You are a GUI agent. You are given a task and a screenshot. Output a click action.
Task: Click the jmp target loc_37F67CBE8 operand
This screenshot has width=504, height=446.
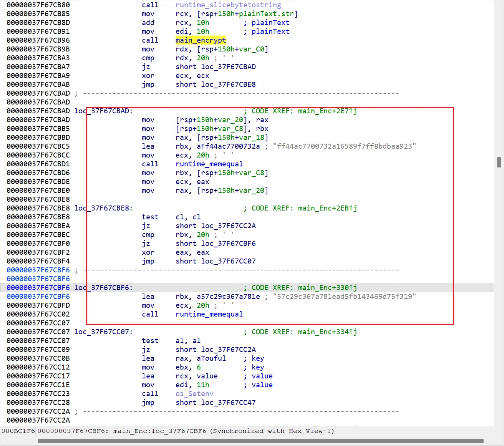(x=228, y=85)
